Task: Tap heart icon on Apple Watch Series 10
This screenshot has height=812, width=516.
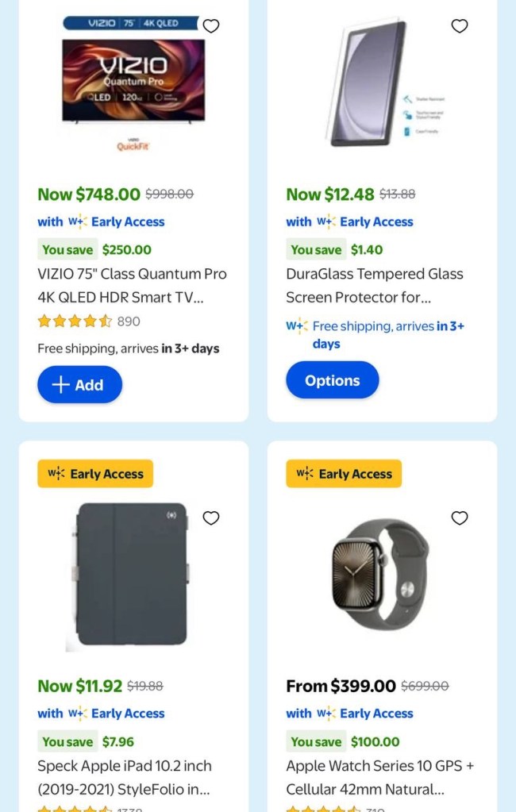Action: [x=460, y=518]
